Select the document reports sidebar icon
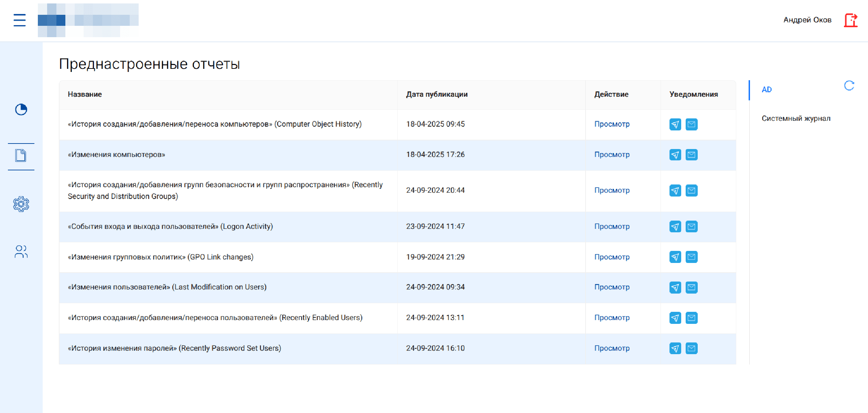868x413 pixels. 21,156
